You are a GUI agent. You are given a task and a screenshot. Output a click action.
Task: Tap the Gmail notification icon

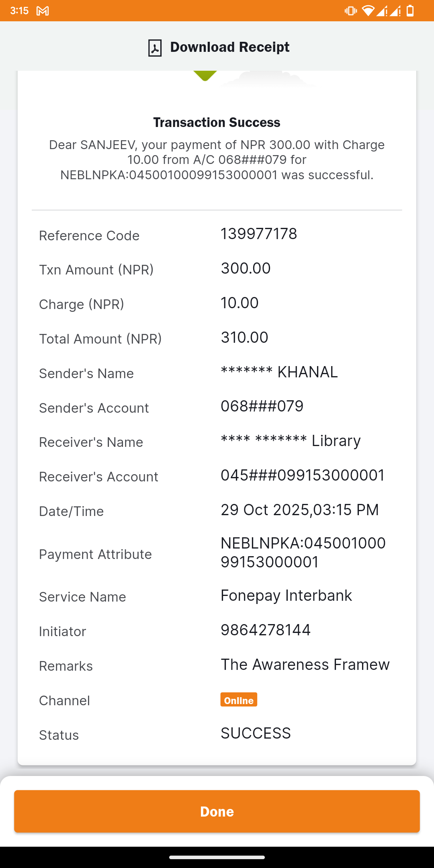43,11
